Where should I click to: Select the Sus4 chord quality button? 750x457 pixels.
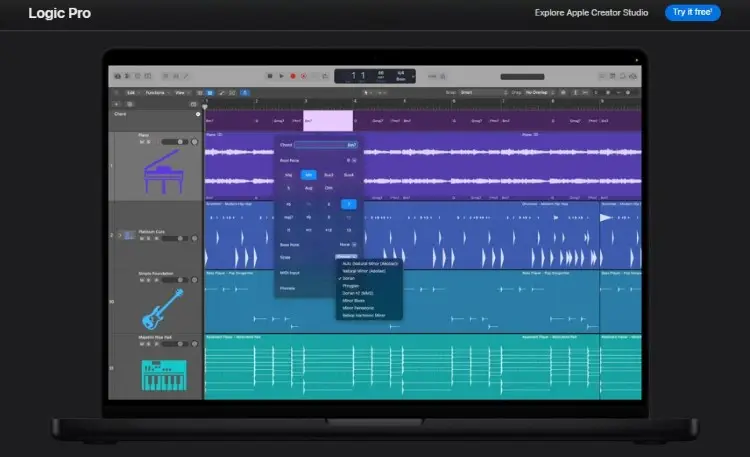[349, 175]
